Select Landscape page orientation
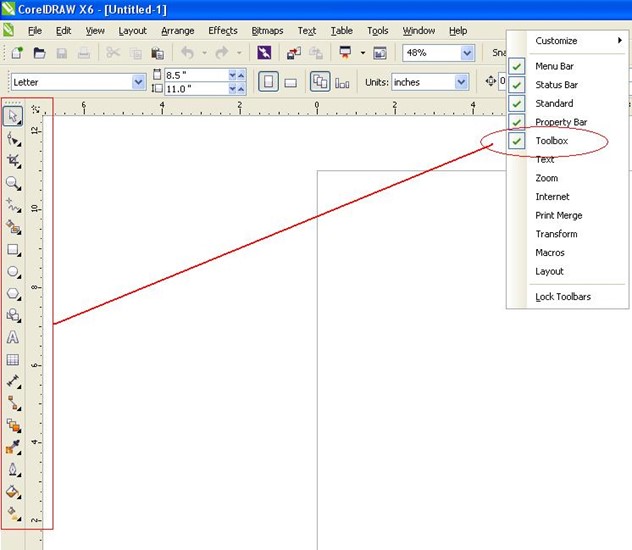This screenshot has width=632, height=550. pyautogui.click(x=291, y=83)
